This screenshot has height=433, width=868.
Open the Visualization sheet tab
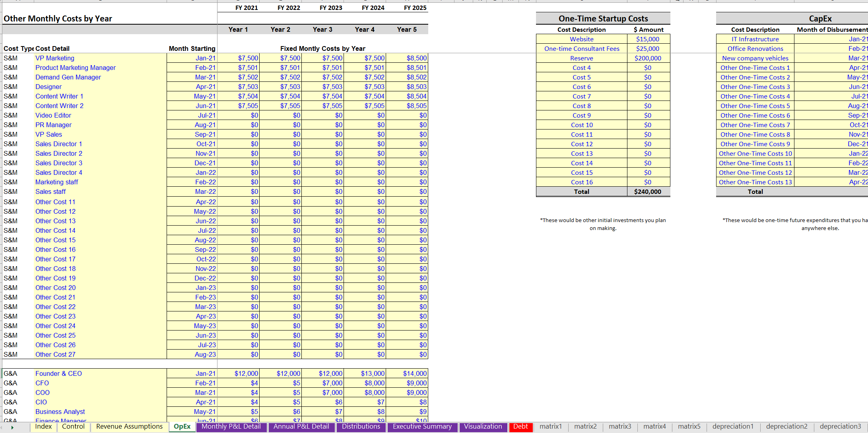[x=483, y=427]
